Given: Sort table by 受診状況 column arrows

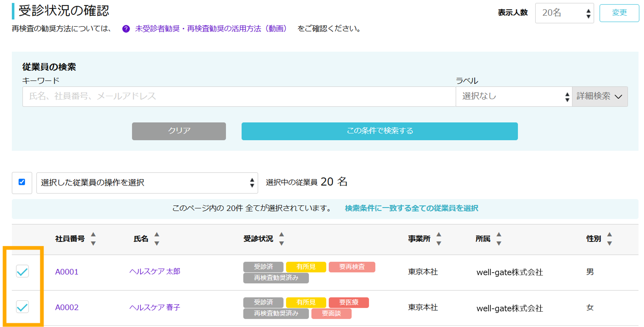Looking at the screenshot, I should (x=281, y=239).
